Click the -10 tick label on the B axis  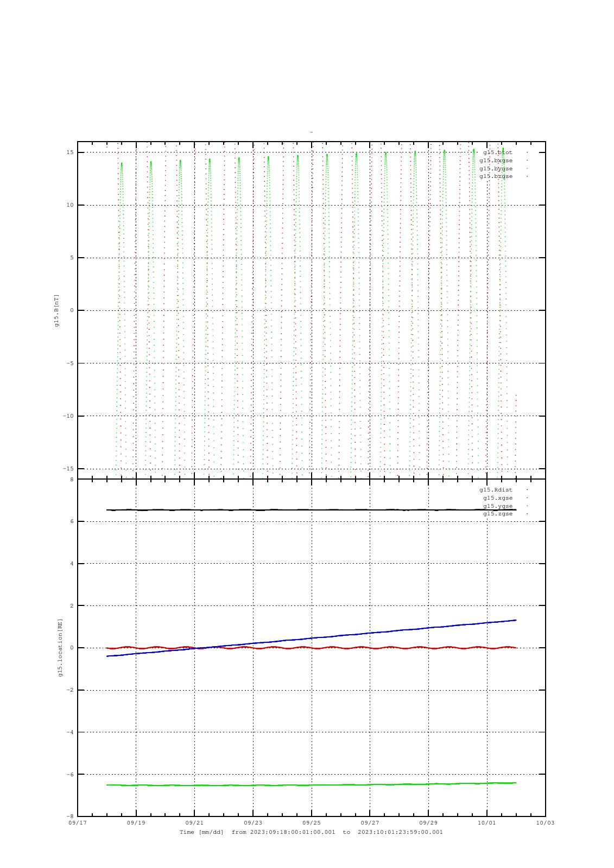click(68, 416)
